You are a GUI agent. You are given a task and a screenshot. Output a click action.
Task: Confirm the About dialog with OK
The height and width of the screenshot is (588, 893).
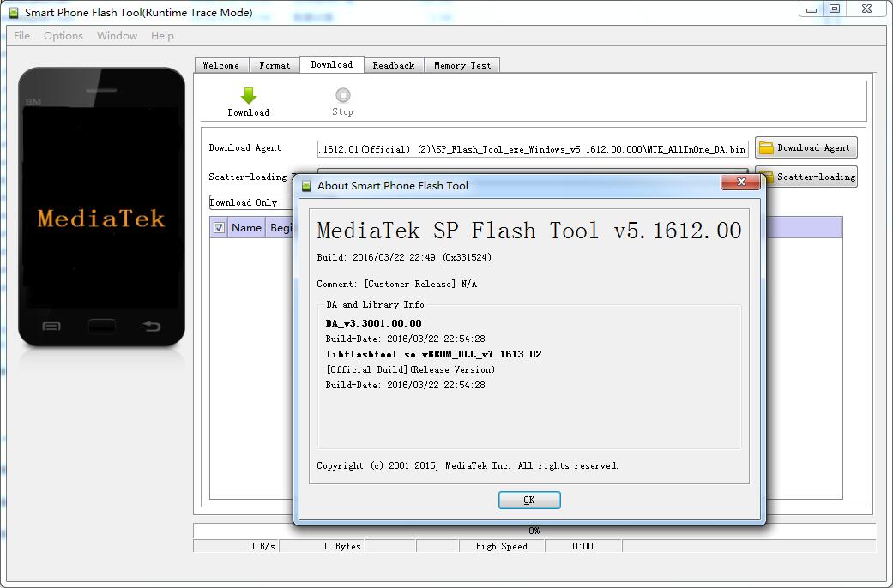pos(529,500)
